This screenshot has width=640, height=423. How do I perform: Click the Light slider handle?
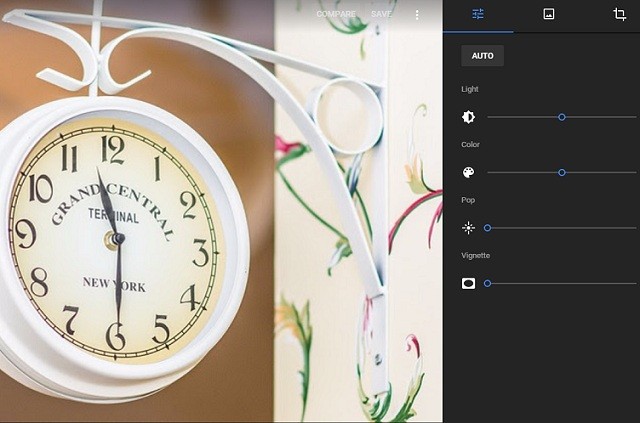click(x=562, y=117)
